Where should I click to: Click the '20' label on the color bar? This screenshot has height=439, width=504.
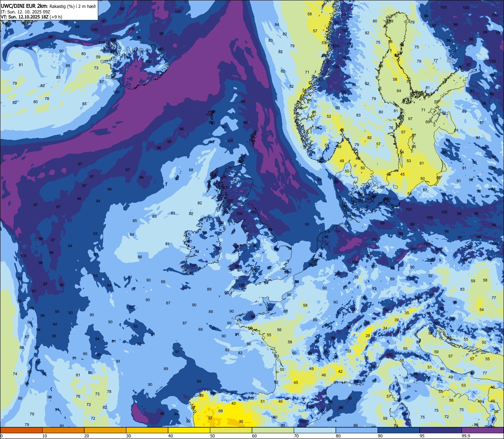tap(87, 436)
